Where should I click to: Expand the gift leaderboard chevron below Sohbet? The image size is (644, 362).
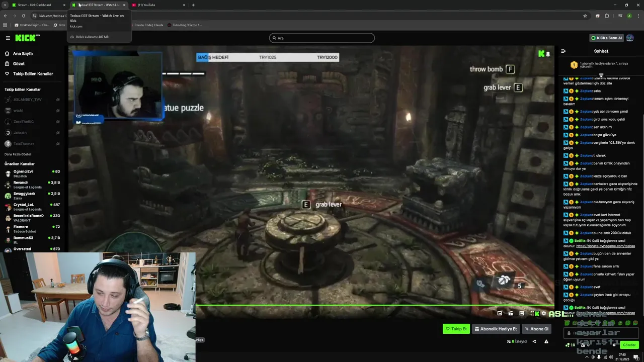[x=601, y=75]
